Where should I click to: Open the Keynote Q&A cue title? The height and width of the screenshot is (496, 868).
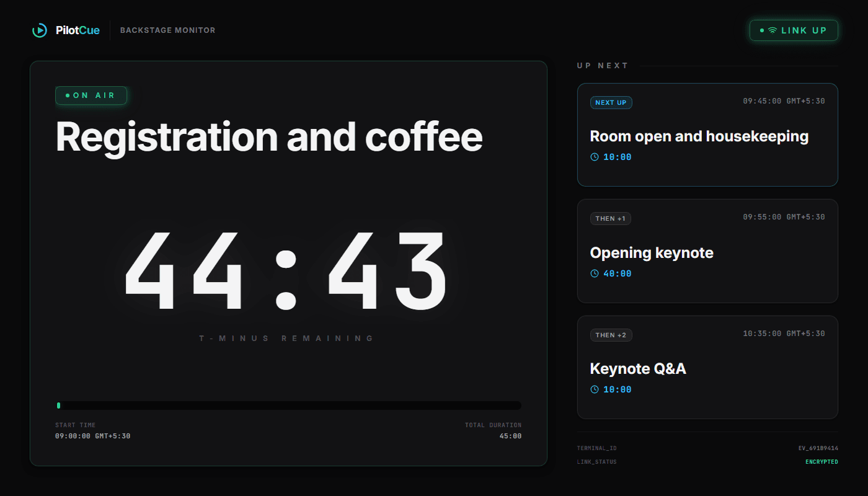tap(638, 369)
